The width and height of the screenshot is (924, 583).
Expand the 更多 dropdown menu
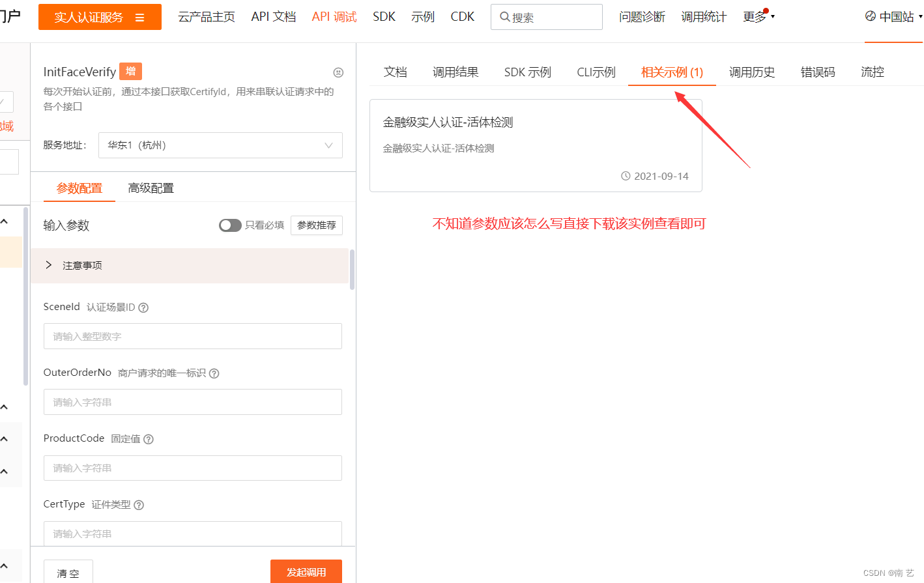(x=758, y=17)
